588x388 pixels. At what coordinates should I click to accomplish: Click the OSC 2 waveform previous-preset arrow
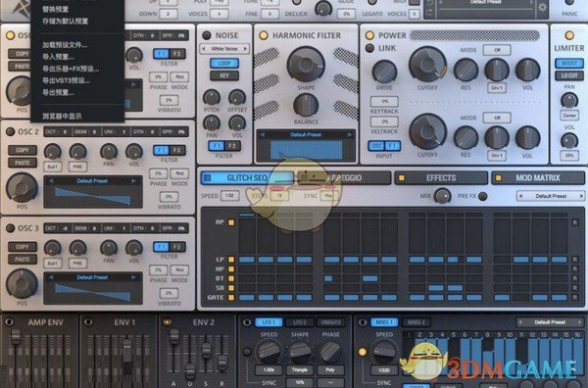(x=51, y=181)
